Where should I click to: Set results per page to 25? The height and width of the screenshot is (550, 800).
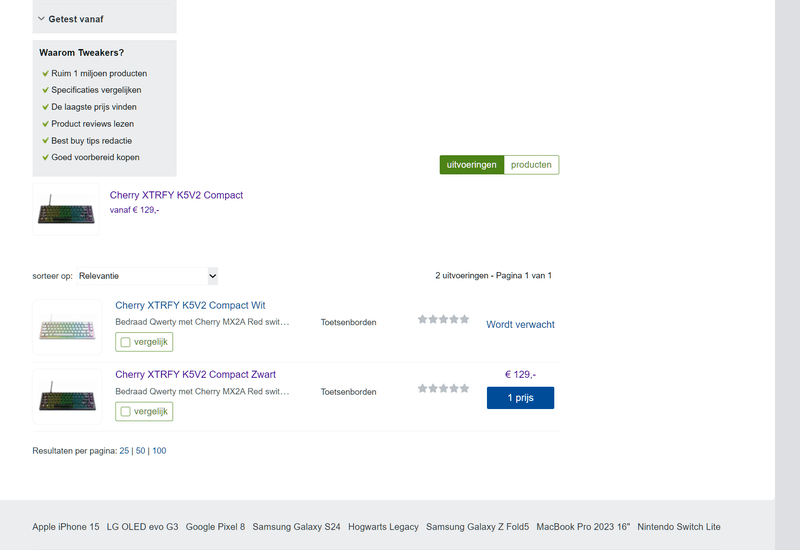point(124,451)
